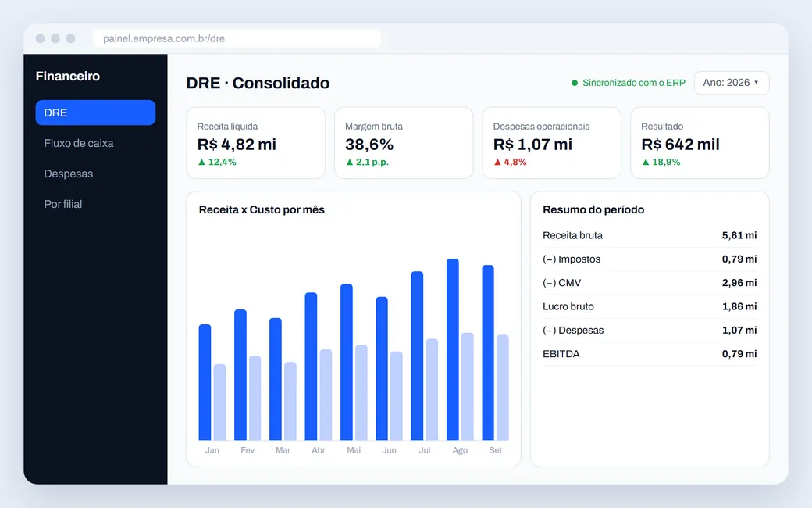
Task: Select the Ago dark blue revenue bar
Action: tap(453, 349)
